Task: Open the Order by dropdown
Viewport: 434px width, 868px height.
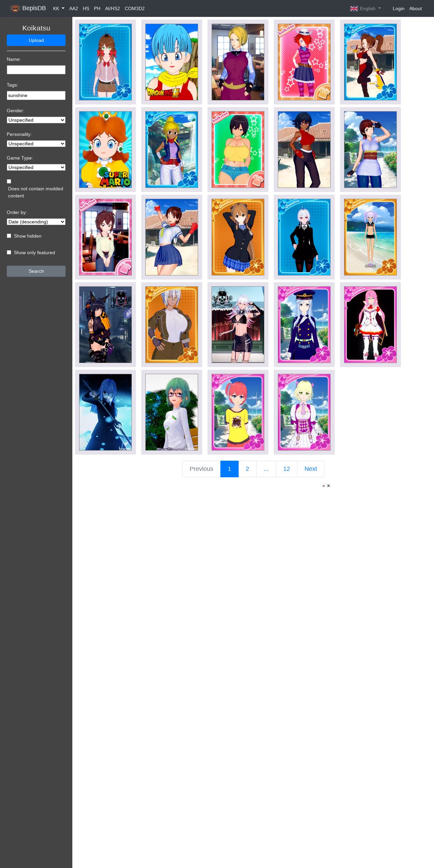Action: coord(36,222)
